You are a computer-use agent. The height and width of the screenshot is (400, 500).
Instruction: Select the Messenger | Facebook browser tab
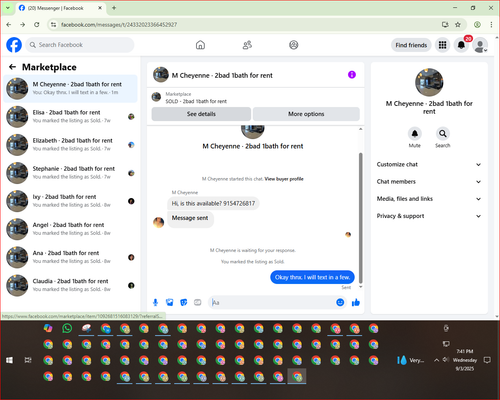click(x=60, y=8)
